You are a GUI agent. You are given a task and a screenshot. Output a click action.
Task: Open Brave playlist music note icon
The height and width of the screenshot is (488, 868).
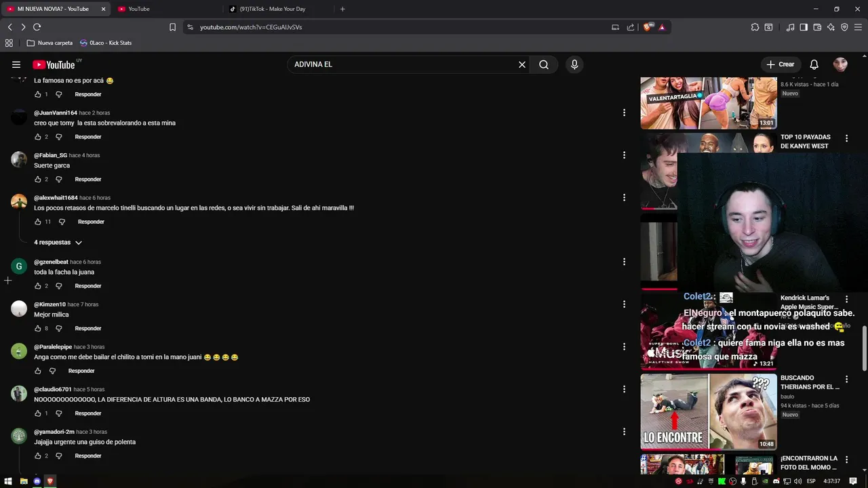click(790, 27)
